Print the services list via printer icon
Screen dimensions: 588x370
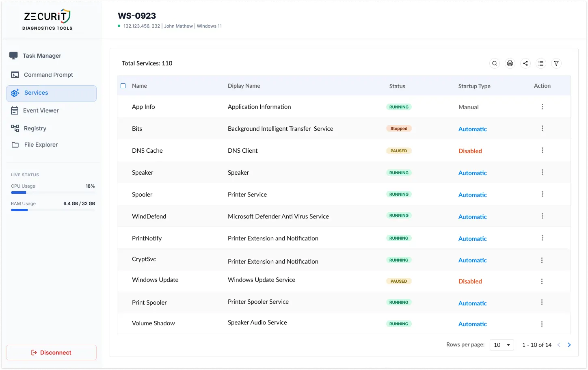[510, 63]
